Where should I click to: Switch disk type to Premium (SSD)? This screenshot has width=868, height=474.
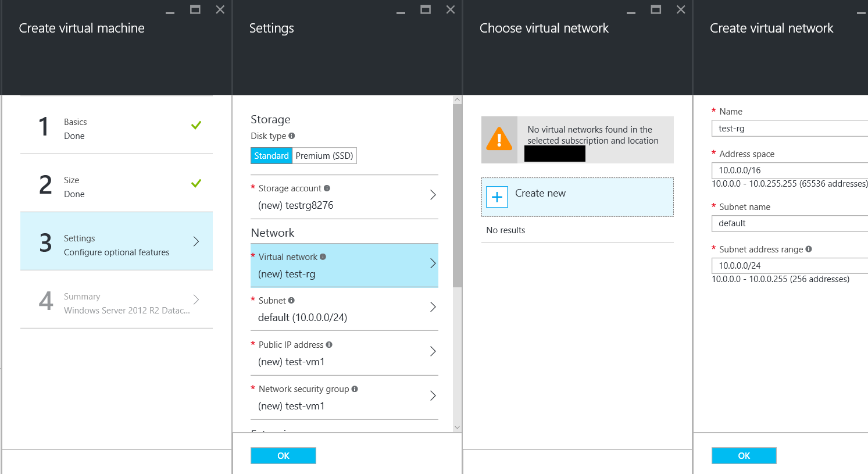324,156
